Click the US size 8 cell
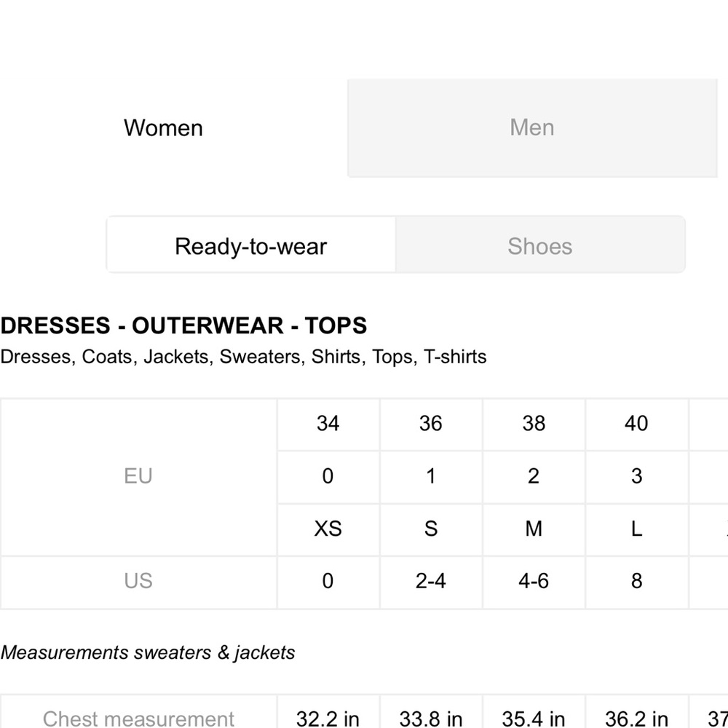 (x=637, y=582)
